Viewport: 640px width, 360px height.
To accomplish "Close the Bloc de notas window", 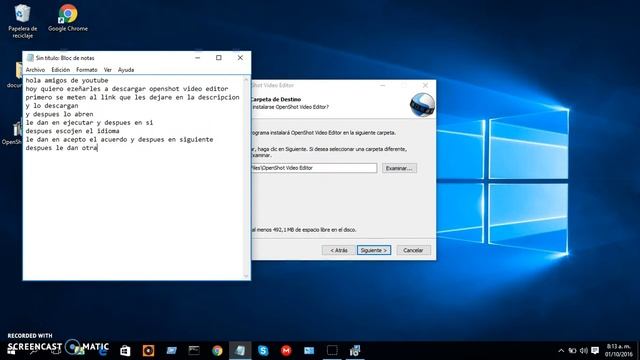I will [x=240, y=58].
